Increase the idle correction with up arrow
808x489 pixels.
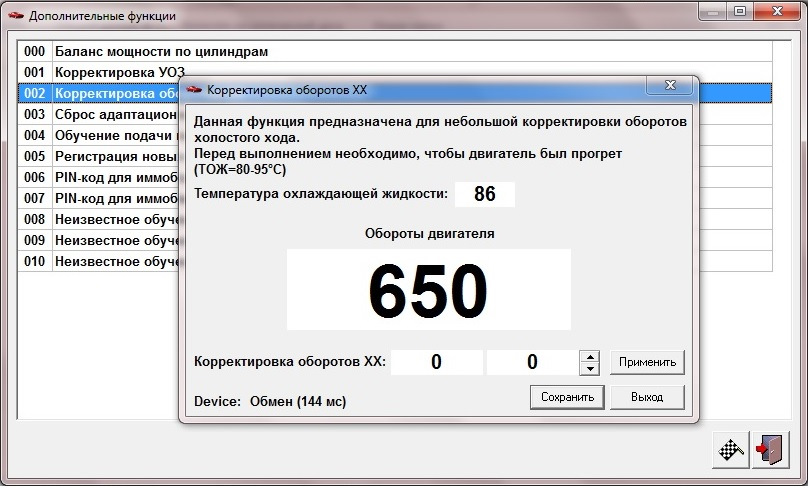click(x=590, y=357)
